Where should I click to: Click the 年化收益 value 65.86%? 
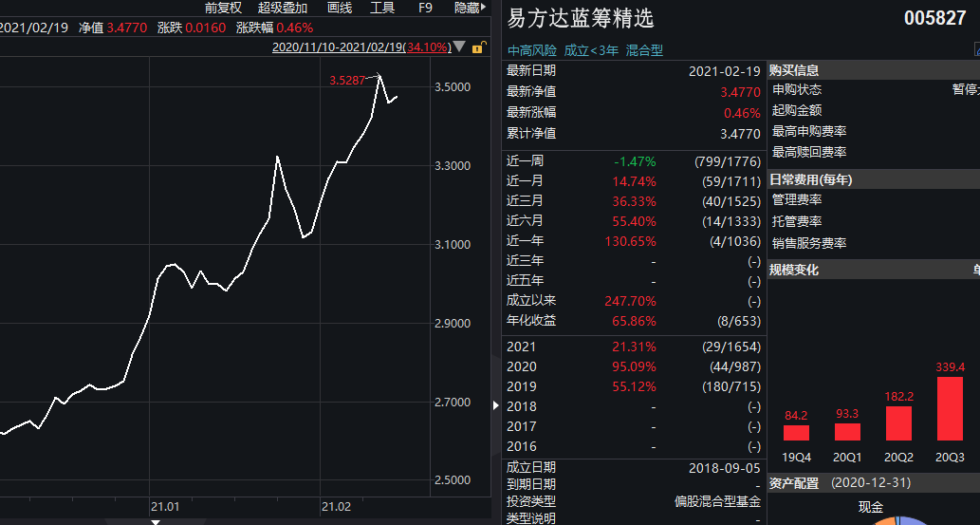tap(635, 322)
